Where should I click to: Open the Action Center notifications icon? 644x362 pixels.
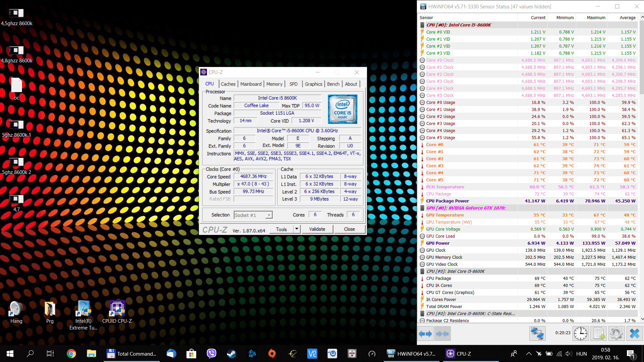coord(631,354)
